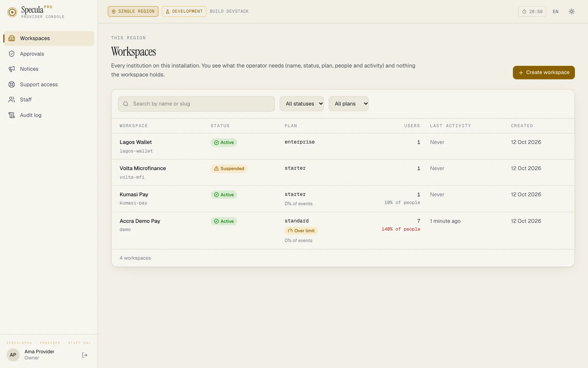
Task: Click the Users column header
Action: 412,126
